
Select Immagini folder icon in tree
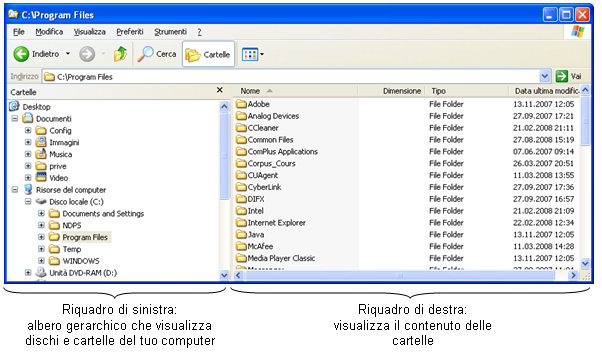(41, 142)
